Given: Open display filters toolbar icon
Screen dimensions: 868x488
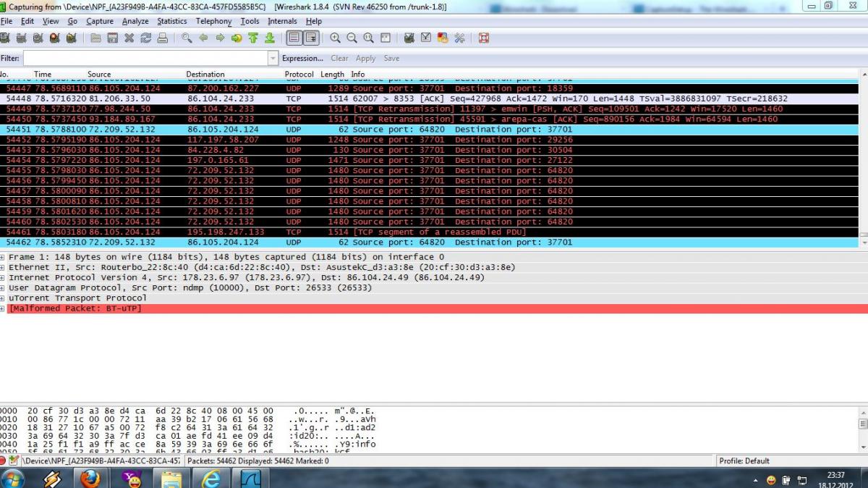Looking at the screenshot, I should click(x=425, y=38).
